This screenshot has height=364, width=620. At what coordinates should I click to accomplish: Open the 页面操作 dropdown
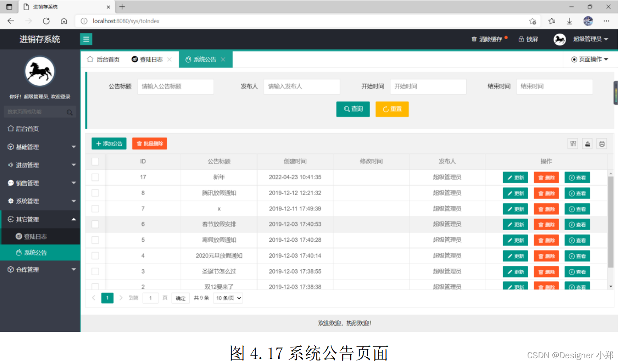click(x=589, y=60)
